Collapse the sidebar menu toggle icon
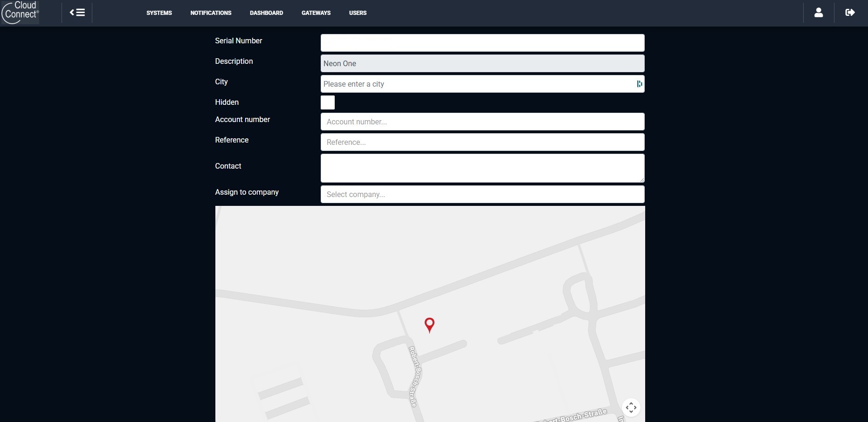 pos(77,13)
